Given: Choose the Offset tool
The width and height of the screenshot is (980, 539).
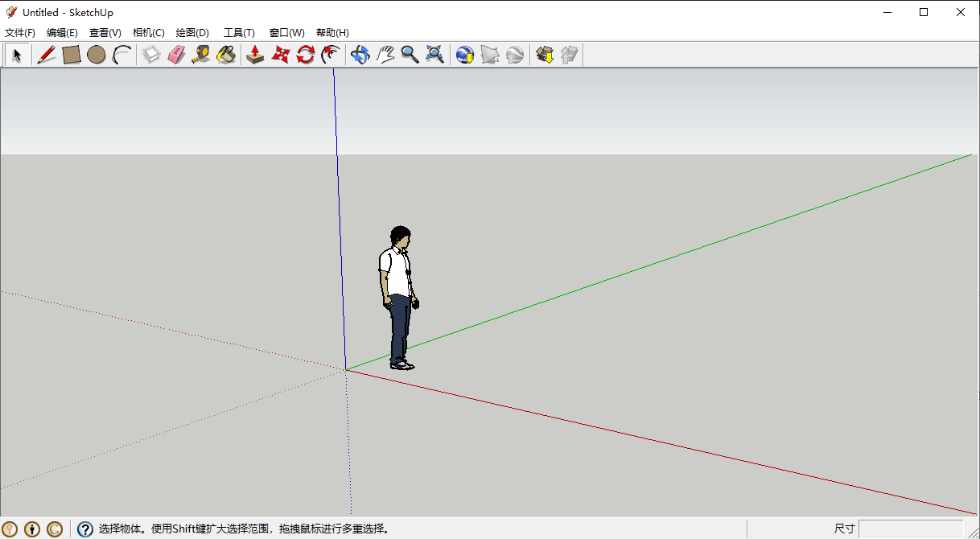Looking at the screenshot, I should (330, 55).
